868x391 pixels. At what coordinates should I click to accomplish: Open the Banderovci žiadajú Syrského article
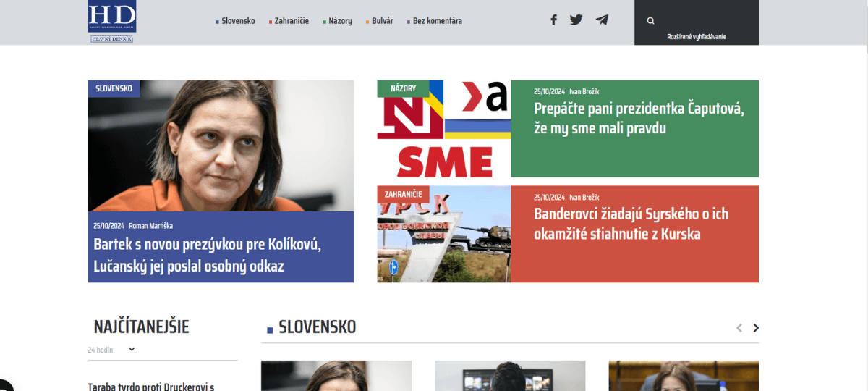(631, 224)
